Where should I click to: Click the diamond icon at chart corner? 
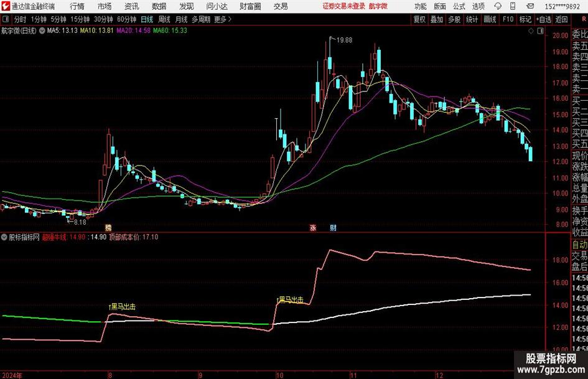coord(531,31)
